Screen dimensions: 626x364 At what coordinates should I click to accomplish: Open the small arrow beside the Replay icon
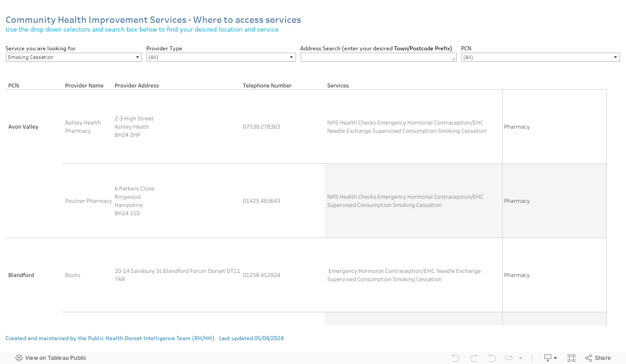(x=521, y=358)
